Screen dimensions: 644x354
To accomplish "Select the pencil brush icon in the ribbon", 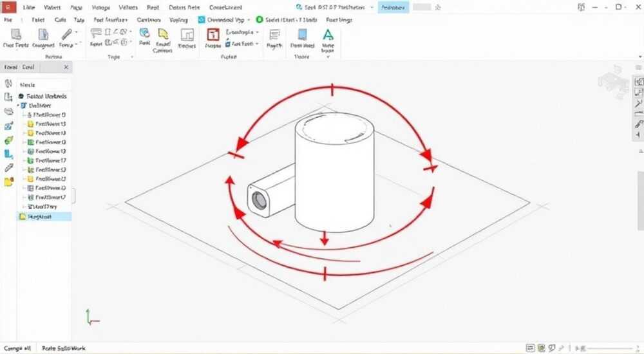I will [67, 35].
